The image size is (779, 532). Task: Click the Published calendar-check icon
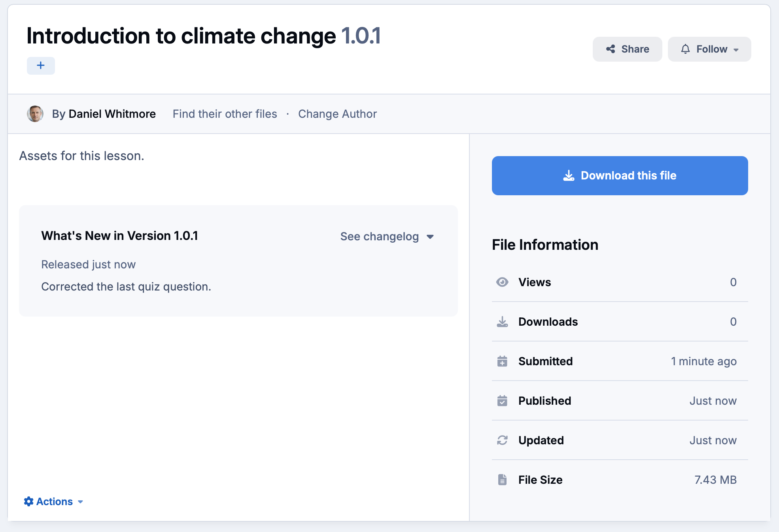(x=502, y=401)
